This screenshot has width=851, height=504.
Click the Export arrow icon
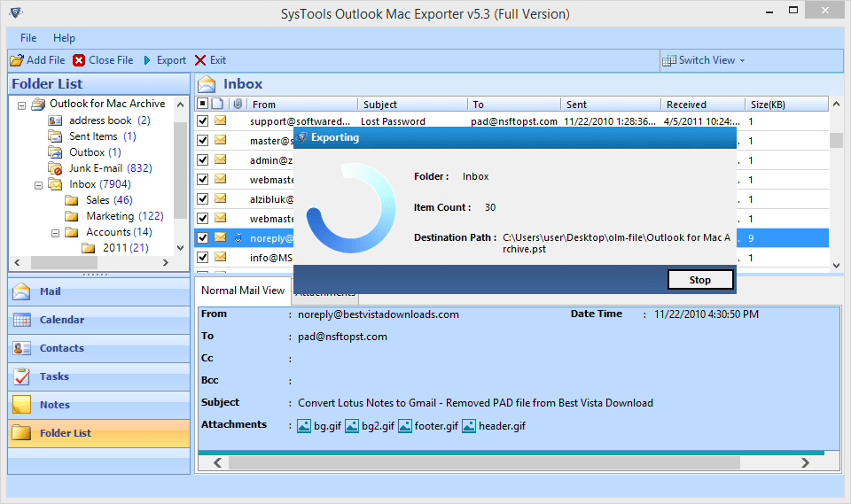tap(147, 60)
